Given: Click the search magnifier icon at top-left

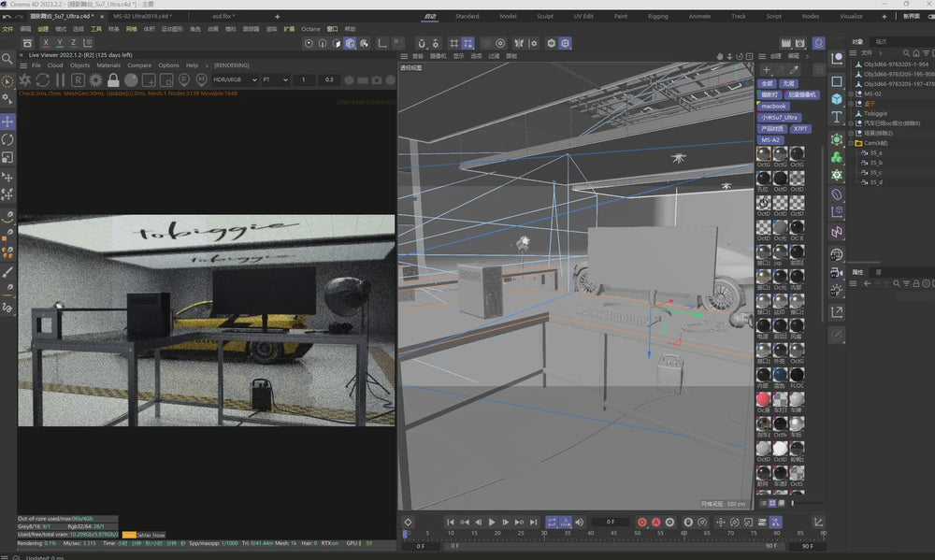Looking at the screenshot, I should point(7,59).
